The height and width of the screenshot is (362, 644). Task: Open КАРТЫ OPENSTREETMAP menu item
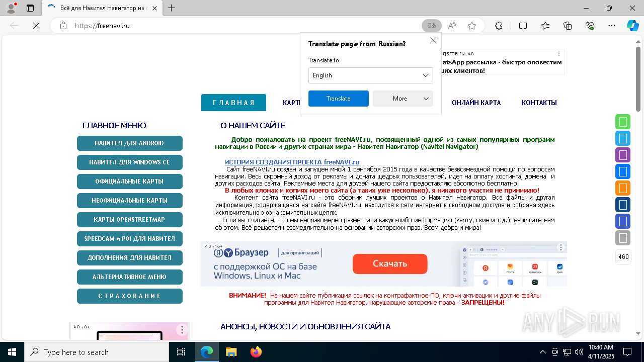click(x=130, y=220)
